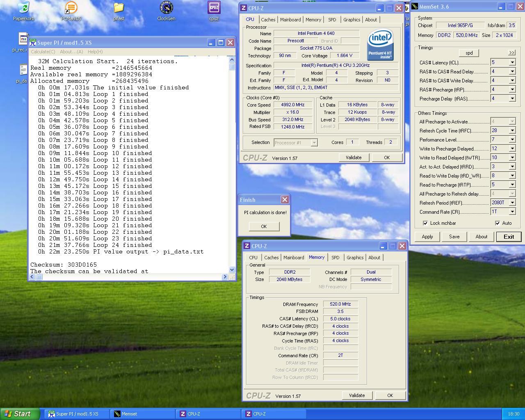Open About tab in lower CPU-Z window
The height and width of the screenshot is (420, 525).
374,258
